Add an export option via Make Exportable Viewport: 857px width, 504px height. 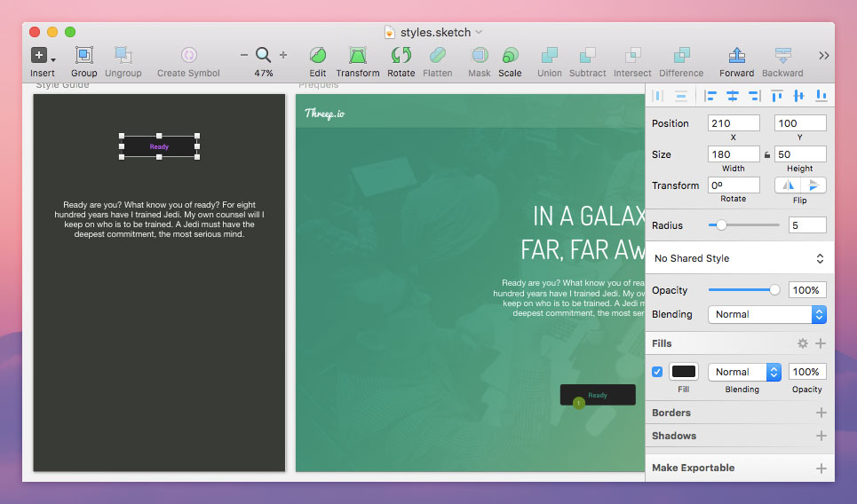821,468
